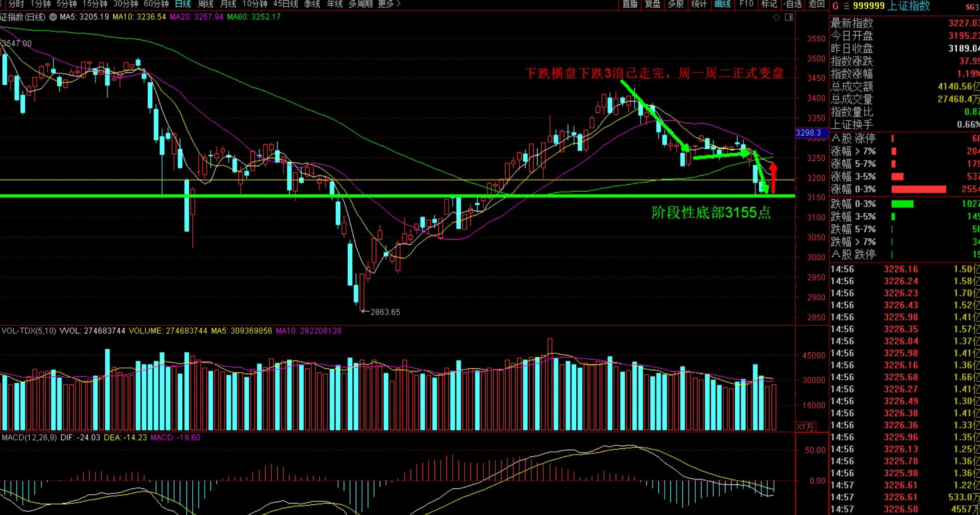Click the diamond icon above the chart
Viewport: 980px width, 515px height.
click(777, 17)
